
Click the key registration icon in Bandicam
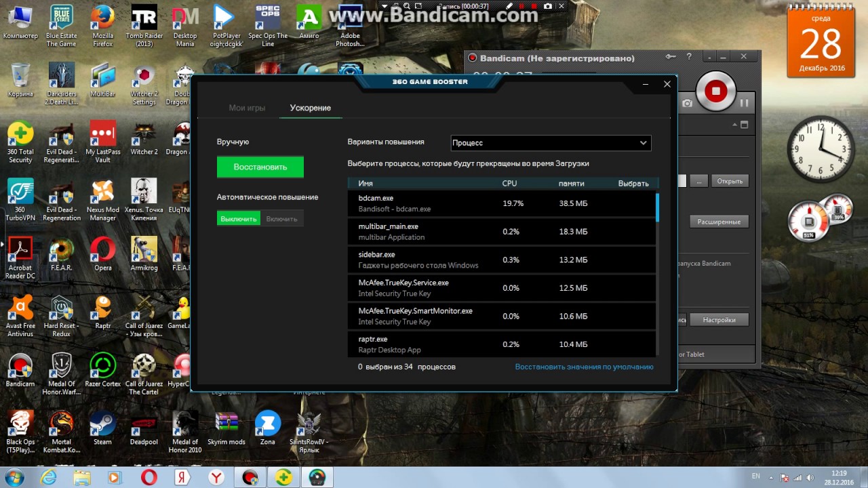(671, 58)
